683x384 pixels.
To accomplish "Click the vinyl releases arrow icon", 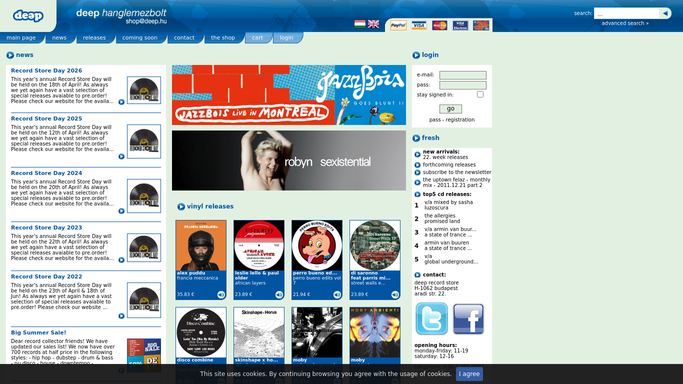I will [x=181, y=206].
